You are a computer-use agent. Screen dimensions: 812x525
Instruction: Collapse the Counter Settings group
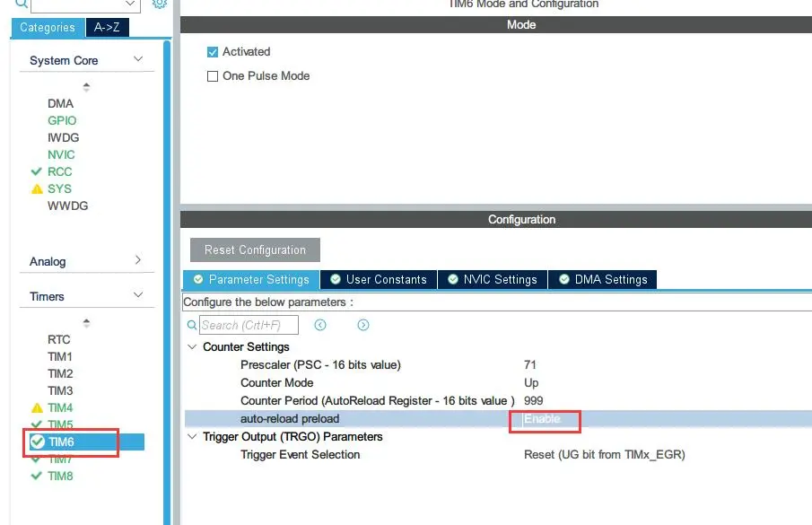191,347
